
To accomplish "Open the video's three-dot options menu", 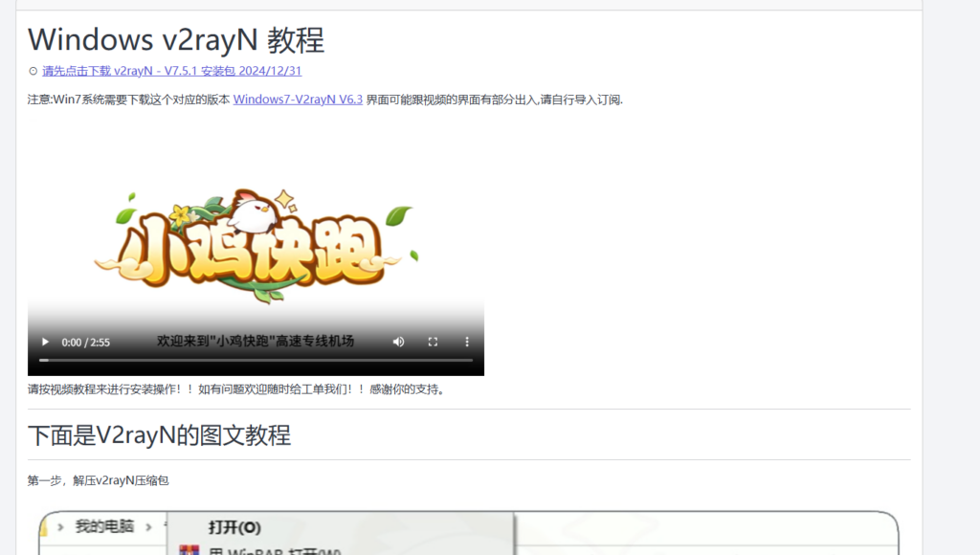I will coord(467,342).
